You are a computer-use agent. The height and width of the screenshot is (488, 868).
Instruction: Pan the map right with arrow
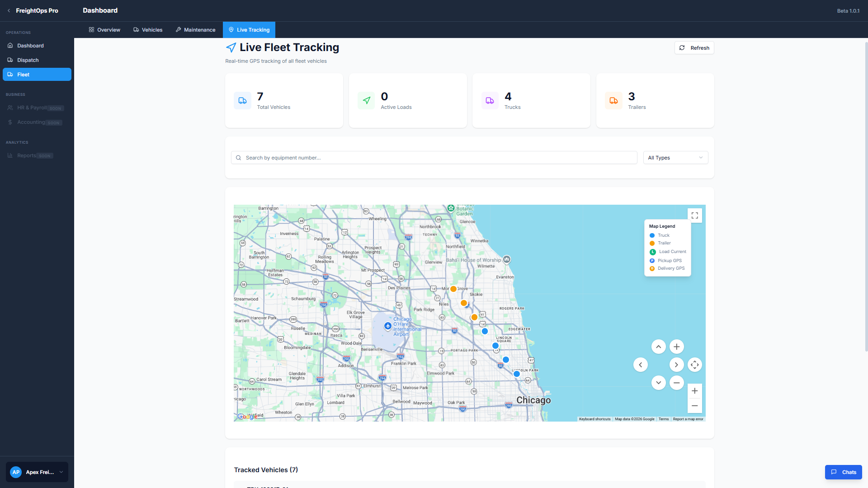(x=676, y=365)
